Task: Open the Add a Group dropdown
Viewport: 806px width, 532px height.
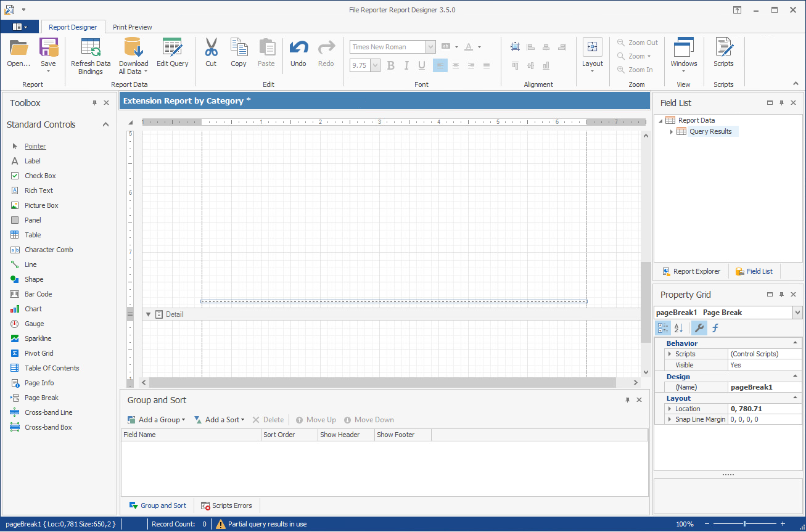Action: click(156, 419)
